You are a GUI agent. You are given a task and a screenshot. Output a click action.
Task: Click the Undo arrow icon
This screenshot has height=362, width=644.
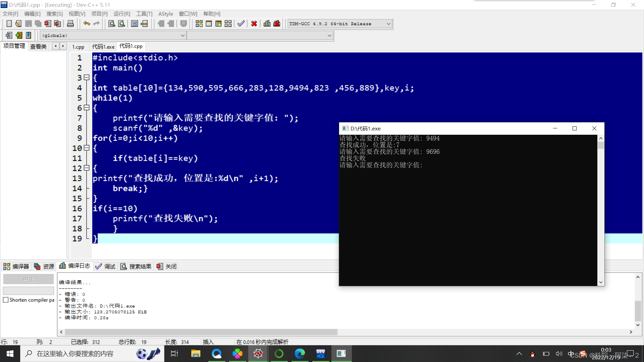pos(87,23)
